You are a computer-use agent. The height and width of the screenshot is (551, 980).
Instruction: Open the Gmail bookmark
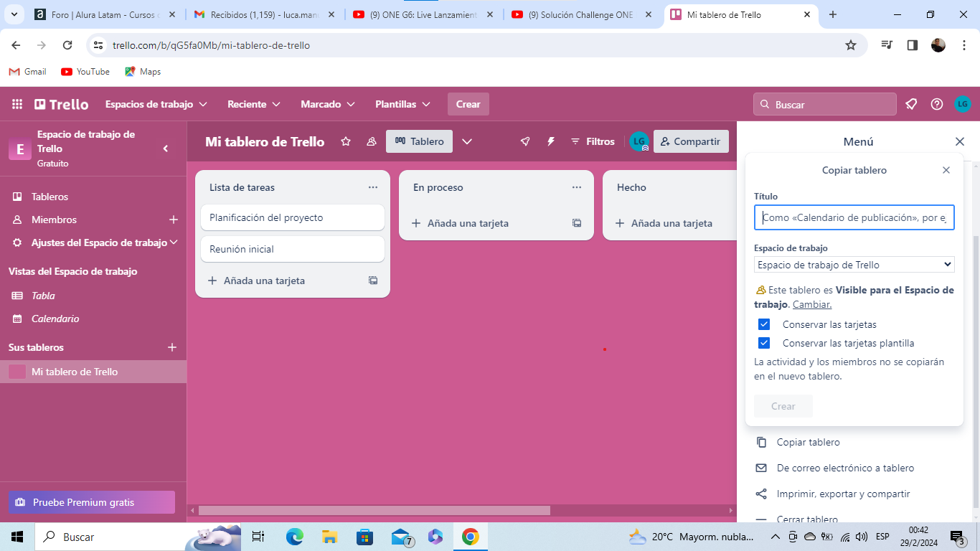point(27,72)
